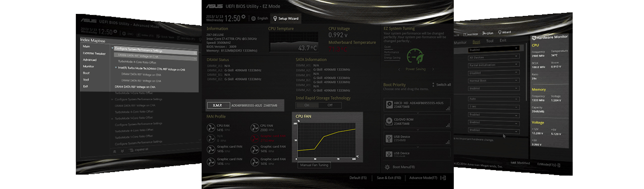
Task: Click the CPU FAN 1416 RPM fan icon
Action: pos(212,127)
